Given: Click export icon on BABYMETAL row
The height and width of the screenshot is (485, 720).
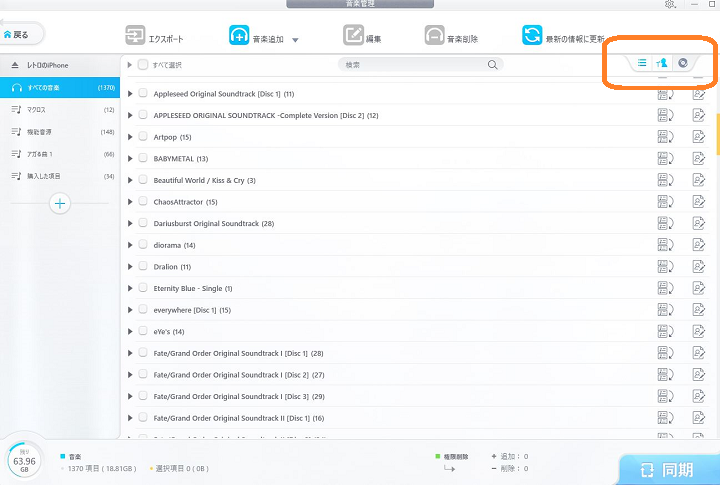Looking at the screenshot, I should coord(665,158).
